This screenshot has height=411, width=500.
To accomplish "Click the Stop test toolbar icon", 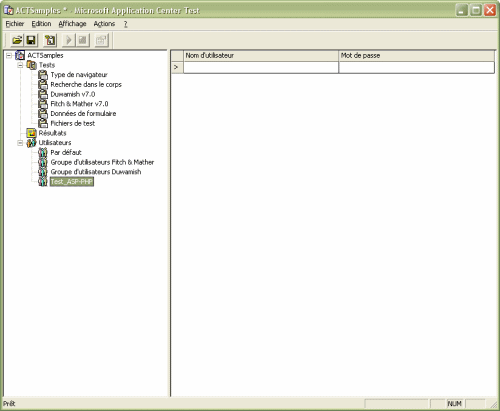I will (82, 40).
